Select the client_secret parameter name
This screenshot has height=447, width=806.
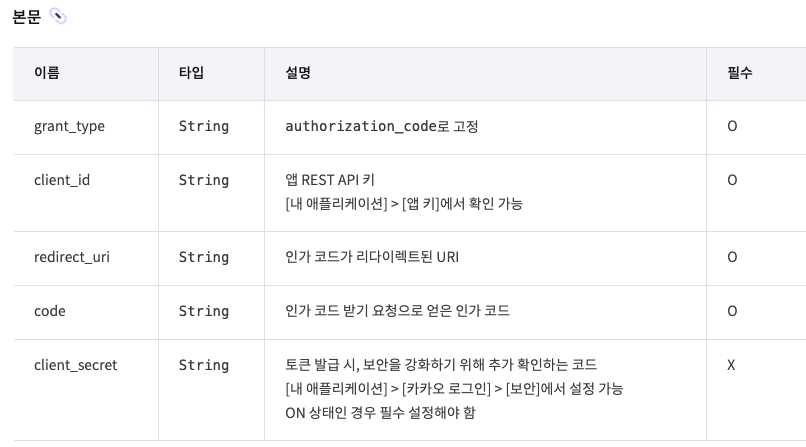tap(75, 365)
